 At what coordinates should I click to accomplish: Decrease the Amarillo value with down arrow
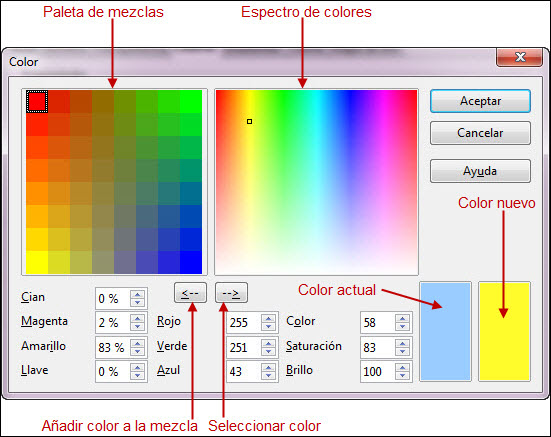[x=137, y=351]
